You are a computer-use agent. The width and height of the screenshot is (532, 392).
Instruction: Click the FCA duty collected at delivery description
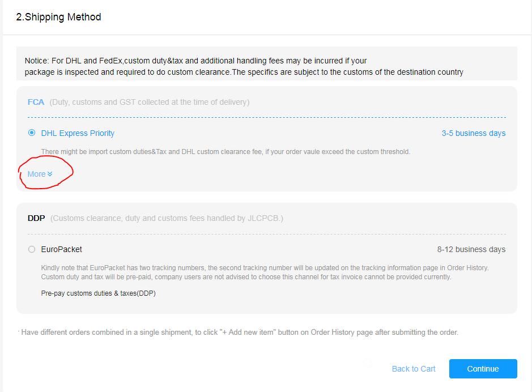pos(150,102)
